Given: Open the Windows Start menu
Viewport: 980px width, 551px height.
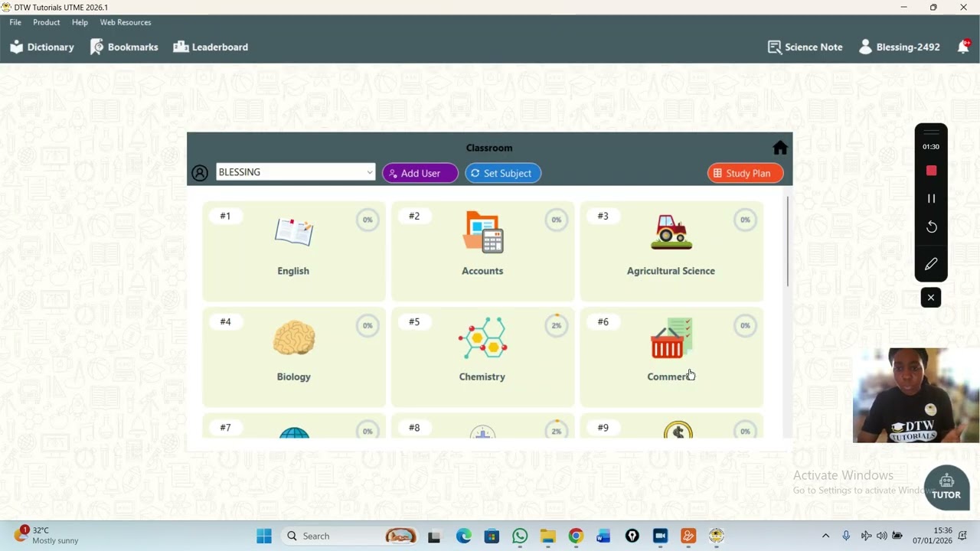Looking at the screenshot, I should coord(264,536).
